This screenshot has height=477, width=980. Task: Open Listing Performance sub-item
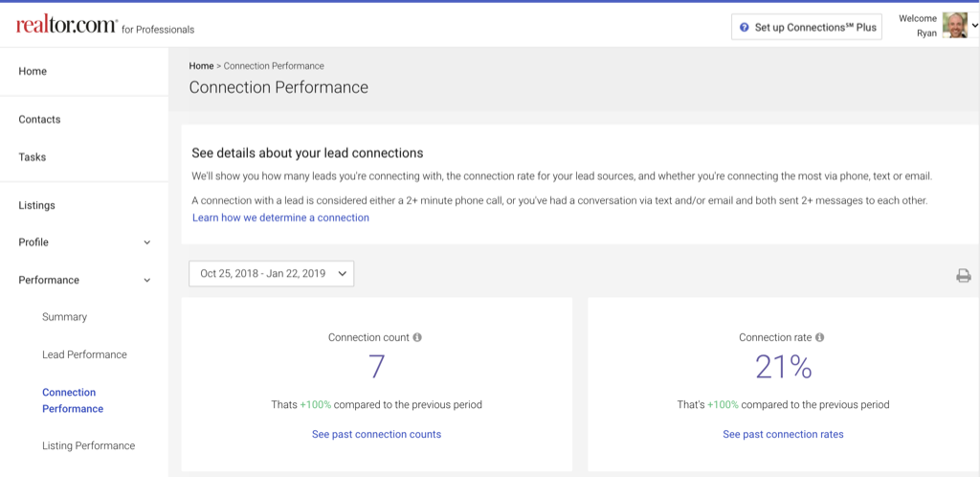88,445
